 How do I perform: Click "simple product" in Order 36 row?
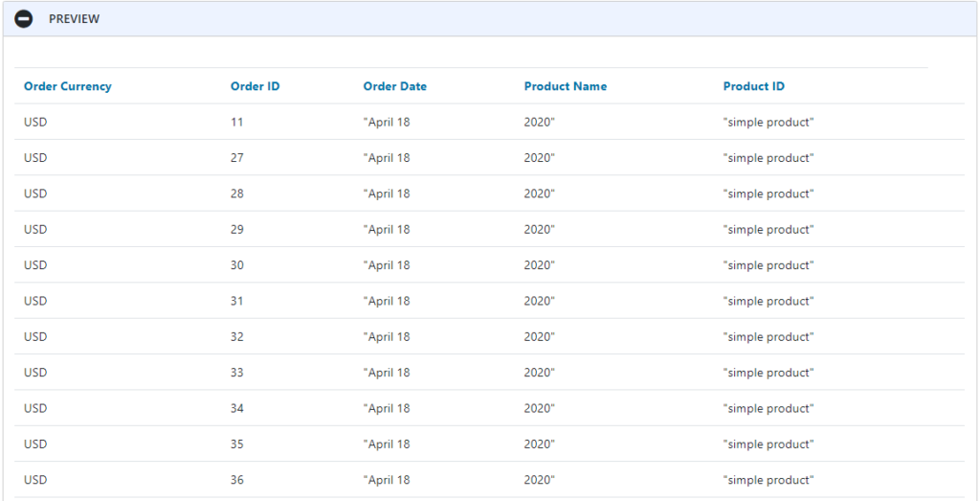(768, 480)
